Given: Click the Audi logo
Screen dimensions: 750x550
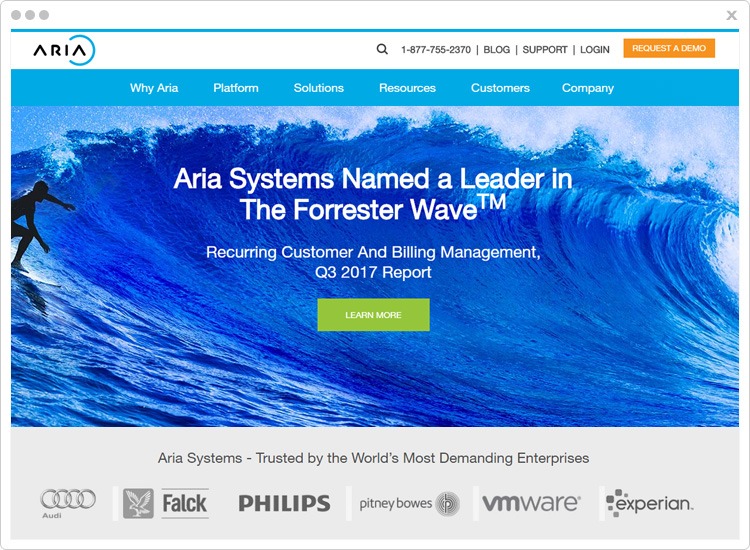Looking at the screenshot, I should point(68,502).
